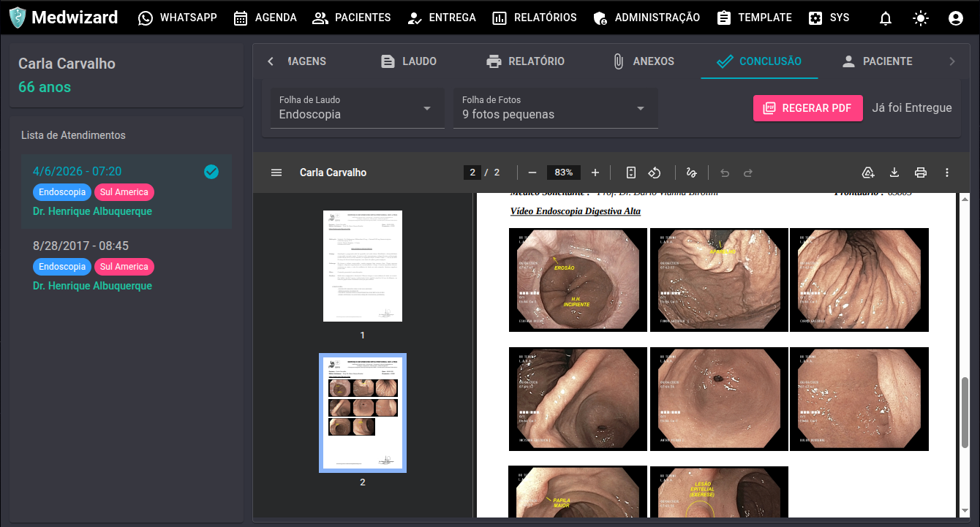Toggle light/dark theme sun icon
The height and width of the screenshot is (527, 980).
(921, 18)
